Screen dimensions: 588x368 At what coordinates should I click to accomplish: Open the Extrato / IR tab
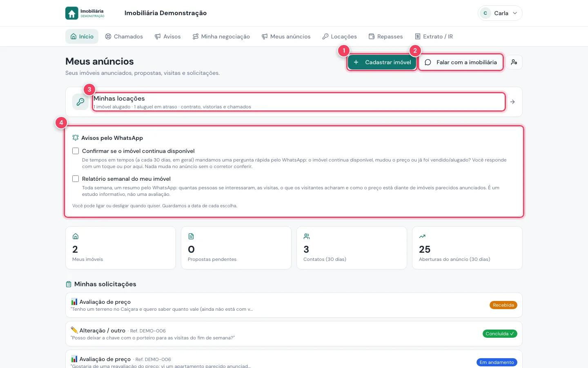click(x=434, y=36)
